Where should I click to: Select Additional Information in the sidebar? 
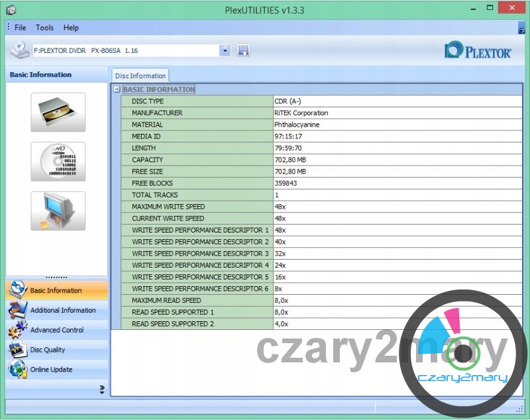tap(62, 310)
